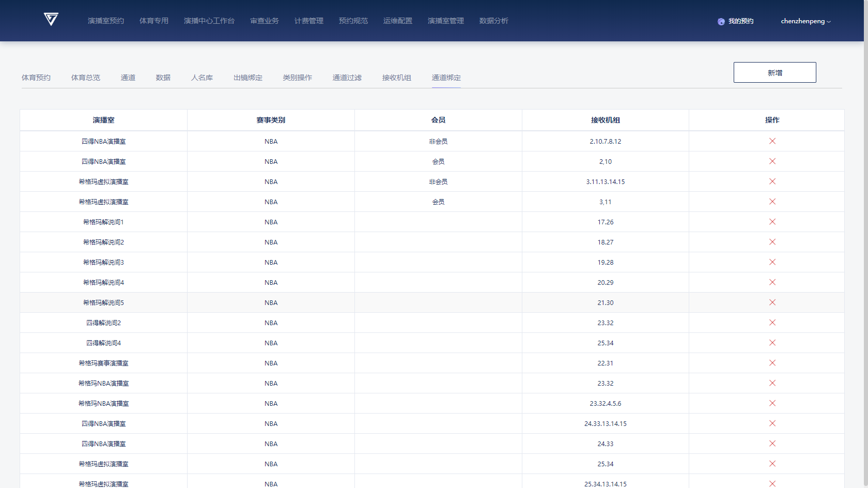This screenshot has height=488, width=868.
Task: Remove the 希格玛解说间5 binding
Action: point(772,302)
